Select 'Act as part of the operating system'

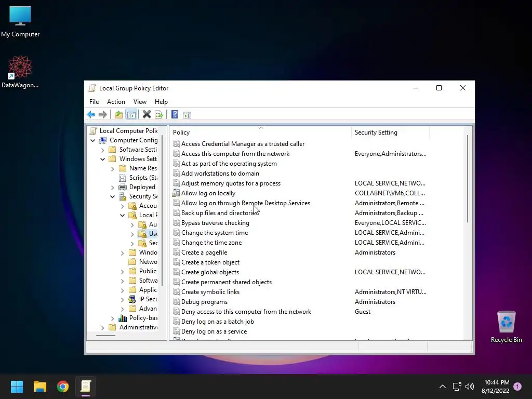coord(229,164)
